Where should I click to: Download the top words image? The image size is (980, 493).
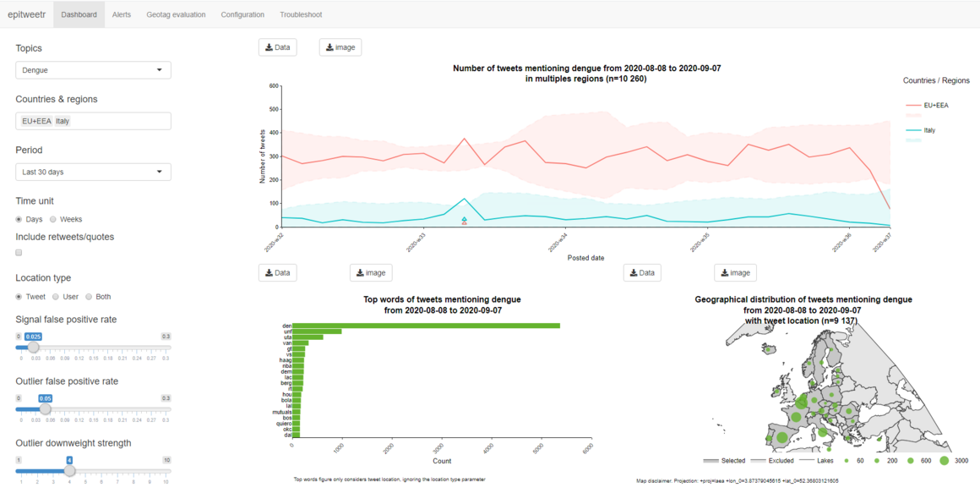371,272
